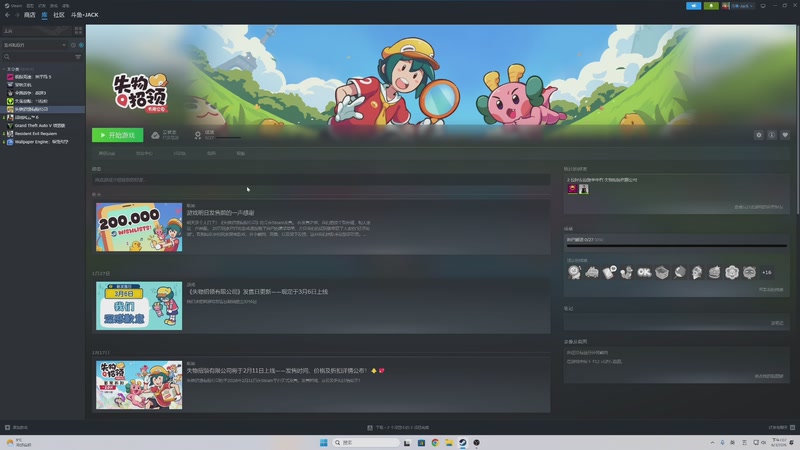The image size is (800, 450).
Task: Open the 200,000 wishlists news thumbnail
Action: click(139, 227)
